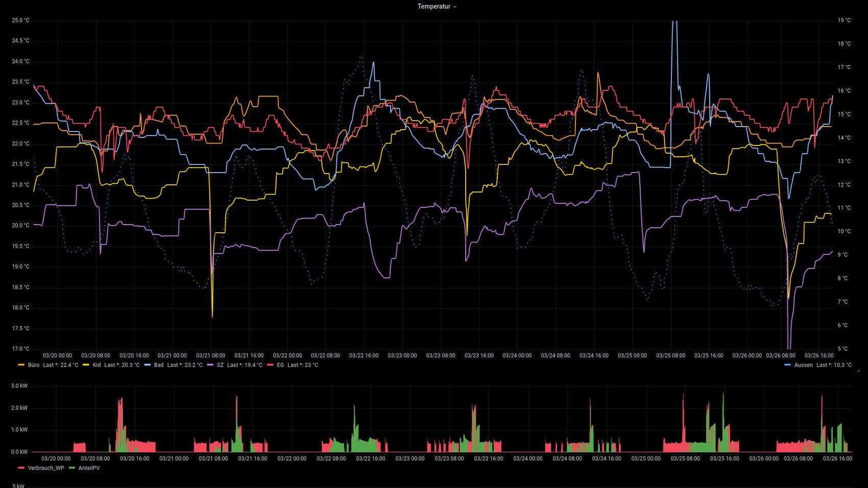
Task: Click the green AnteilPV legend color swatch
Action: click(71, 468)
